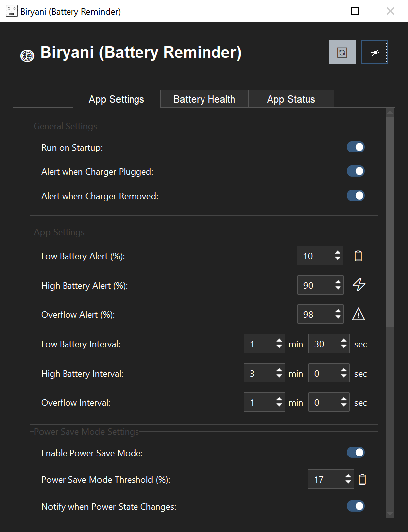Increase Low Battery Interval minutes

(279, 341)
